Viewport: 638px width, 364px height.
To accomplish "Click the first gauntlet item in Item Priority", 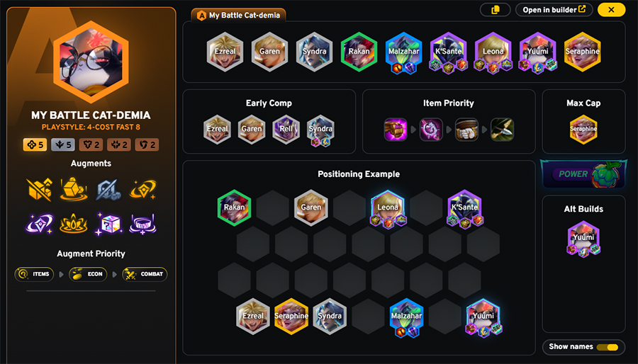I will tap(396, 130).
